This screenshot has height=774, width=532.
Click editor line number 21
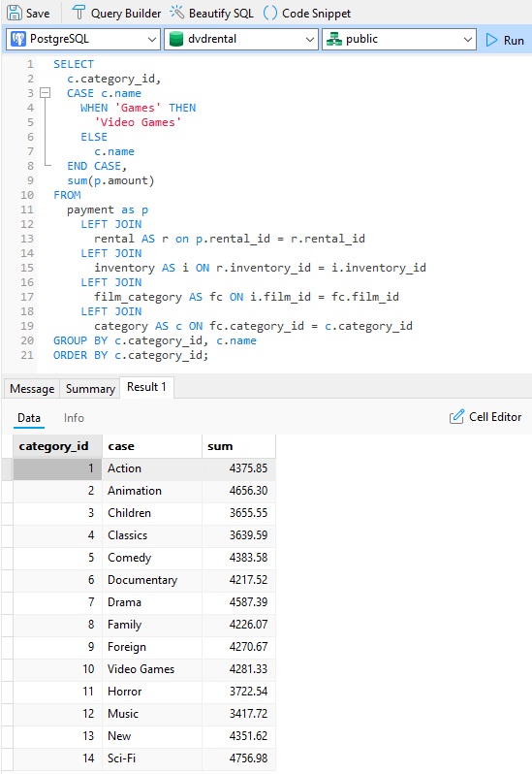(x=27, y=355)
